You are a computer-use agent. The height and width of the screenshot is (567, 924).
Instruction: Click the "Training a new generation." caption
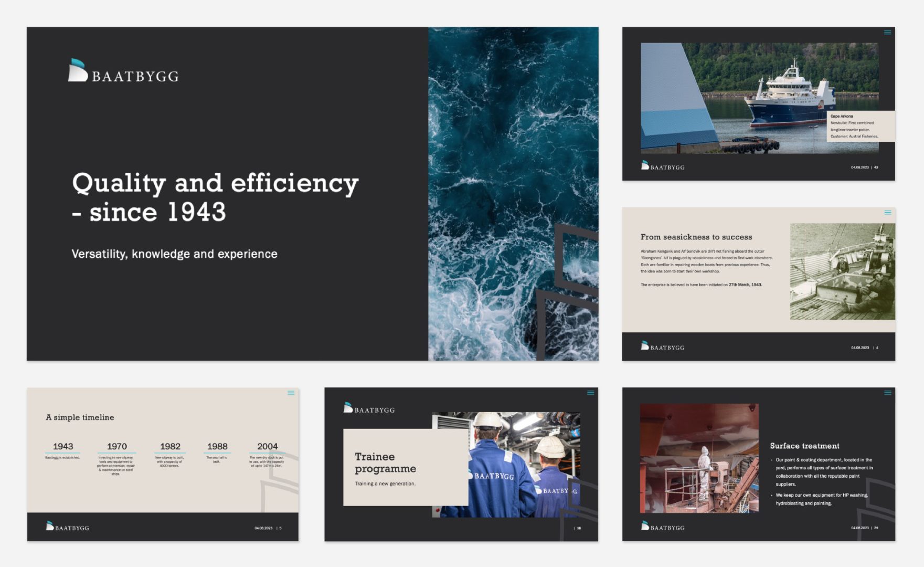[x=385, y=484]
